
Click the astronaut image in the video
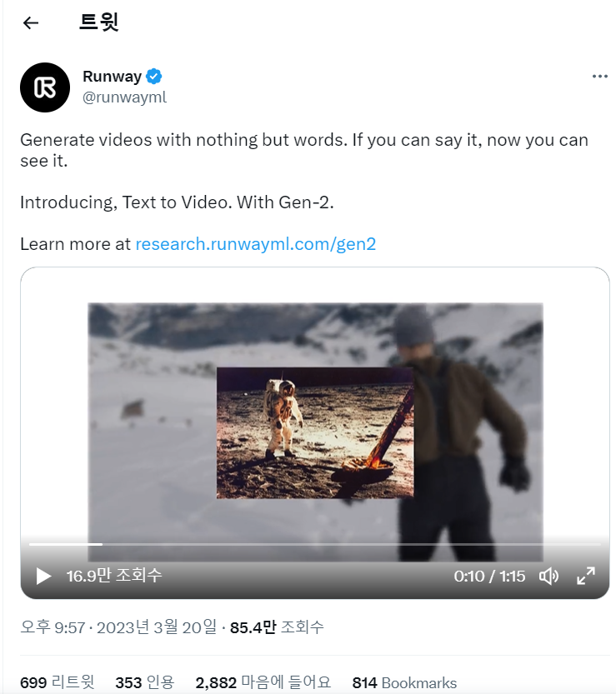click(315, 433)
